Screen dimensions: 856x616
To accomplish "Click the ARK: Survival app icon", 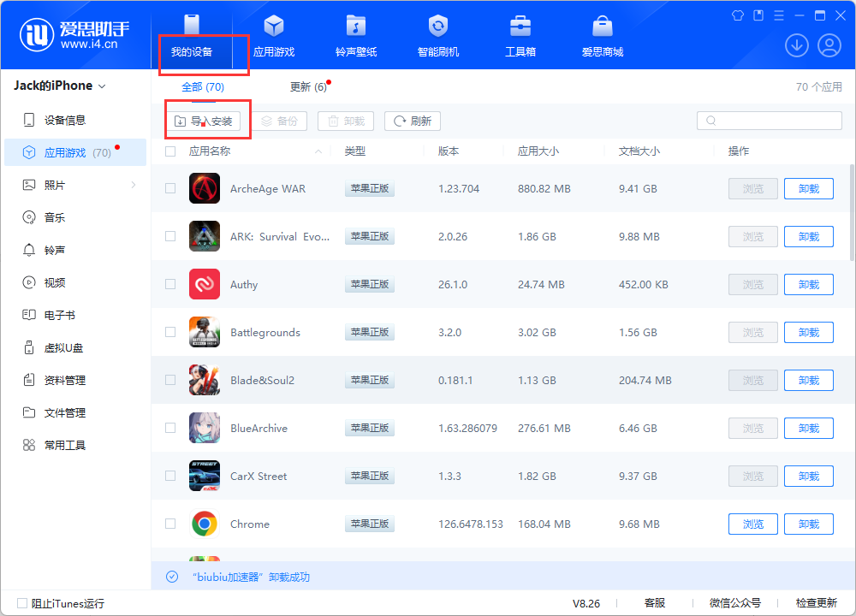I will tap(205, 236).
